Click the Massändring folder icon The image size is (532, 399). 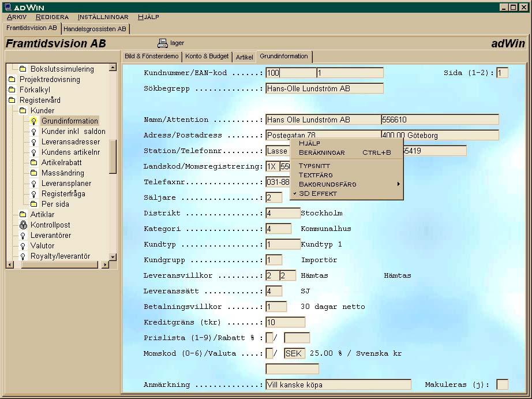click(33, 173)
